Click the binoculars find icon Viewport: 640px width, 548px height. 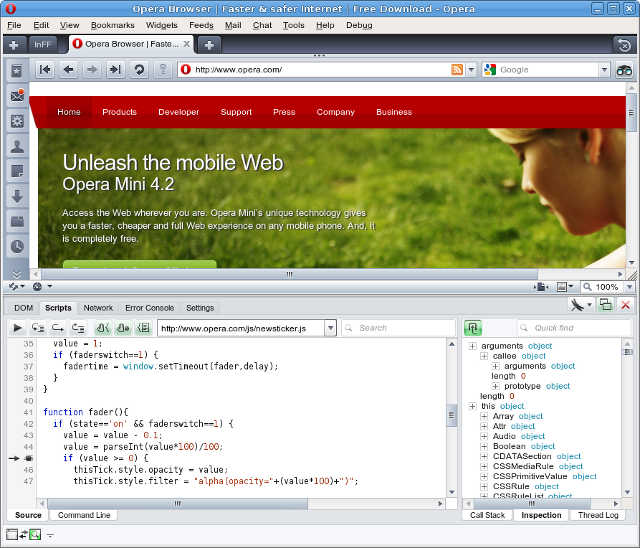[624, 70]
